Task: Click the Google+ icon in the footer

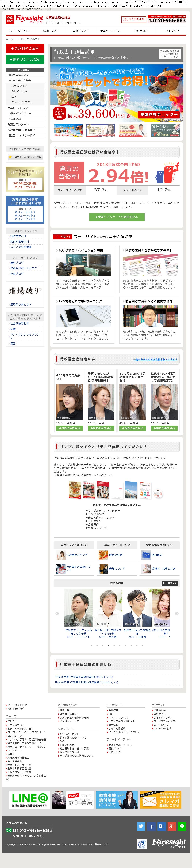Action: point(172,826)
